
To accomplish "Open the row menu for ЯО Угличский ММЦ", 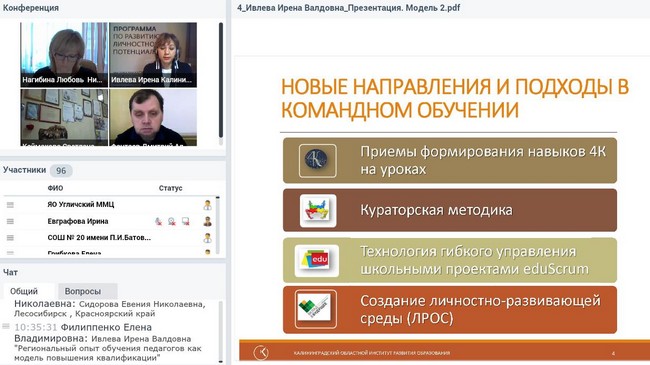I will (x=10, y=205).
